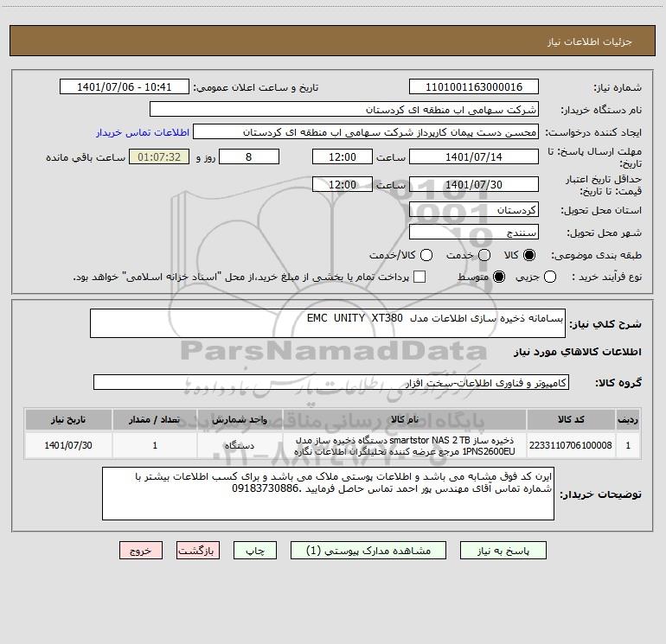Screen dimensions: 666x644
Task: Click the تعداد / مقدار column header
Action: coord(155,419)
